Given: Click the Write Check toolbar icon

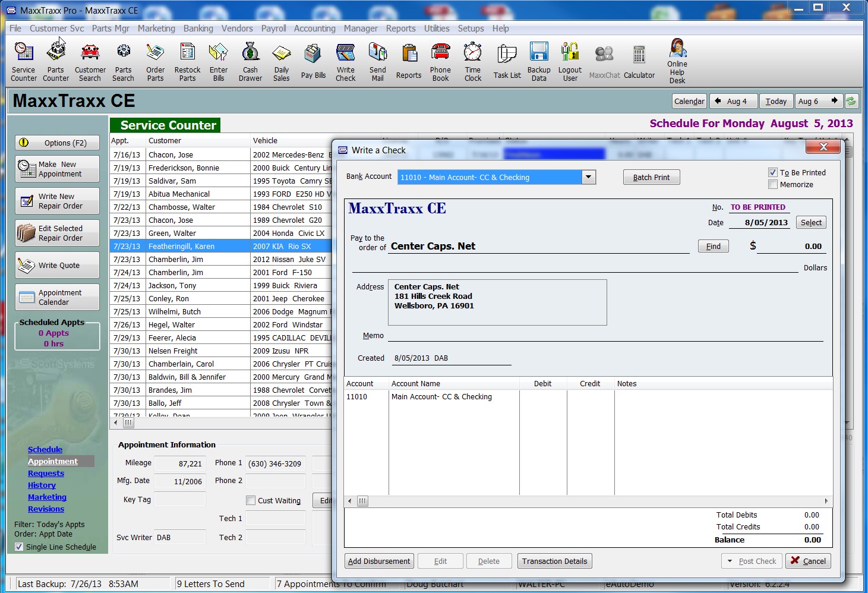Looking at the screenshot, I should pos(346,61).
